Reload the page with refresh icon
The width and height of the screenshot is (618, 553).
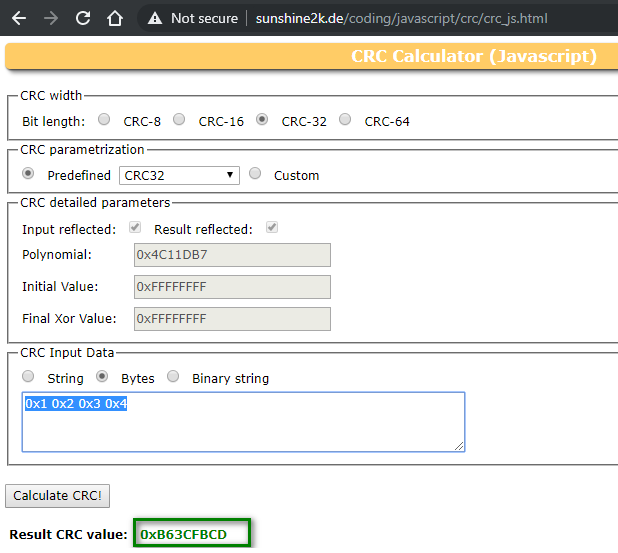(x=83, y=18)
